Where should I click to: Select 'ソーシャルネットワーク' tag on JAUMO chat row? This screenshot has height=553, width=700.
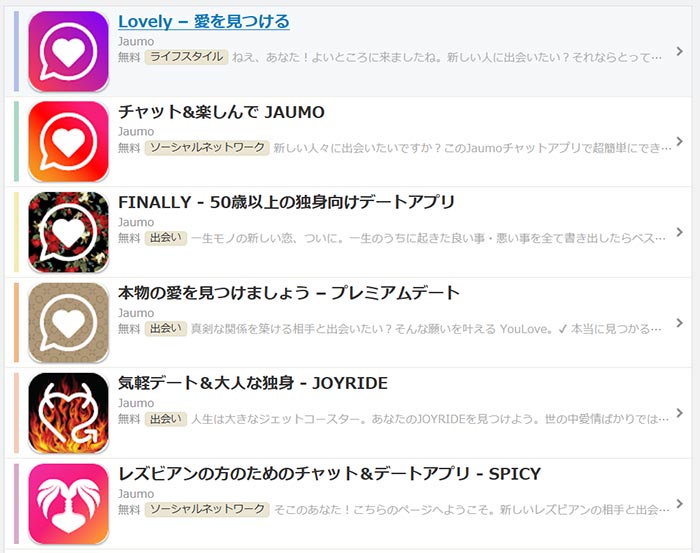tap(207, 147)
